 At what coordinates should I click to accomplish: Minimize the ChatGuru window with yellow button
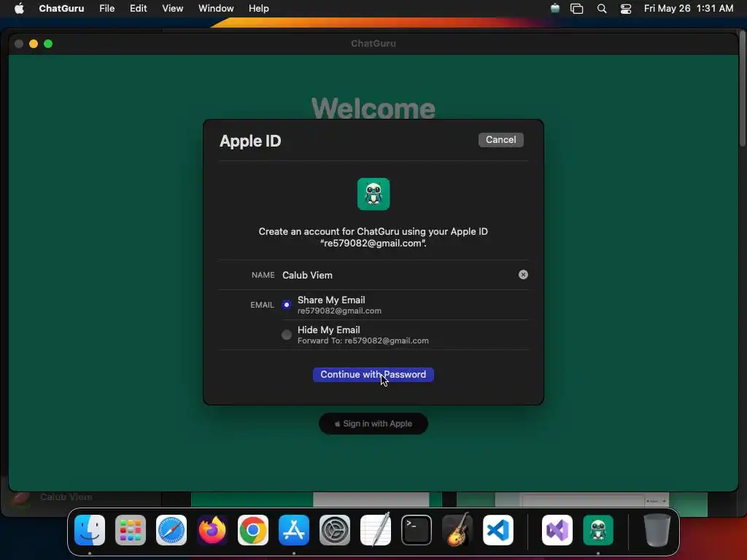point(34,44)
